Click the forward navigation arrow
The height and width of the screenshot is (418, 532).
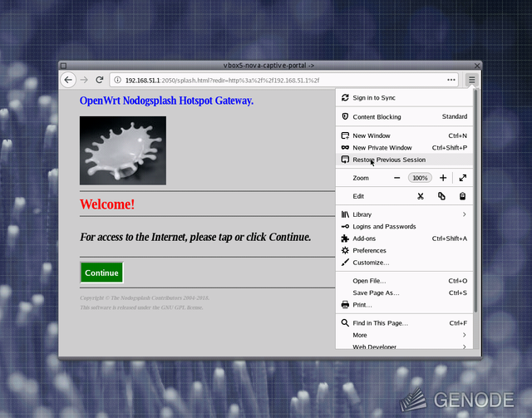tap(84, 80)
